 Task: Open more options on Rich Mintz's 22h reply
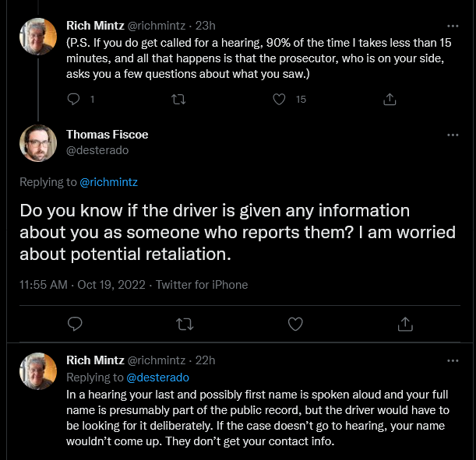click(453, 360)
